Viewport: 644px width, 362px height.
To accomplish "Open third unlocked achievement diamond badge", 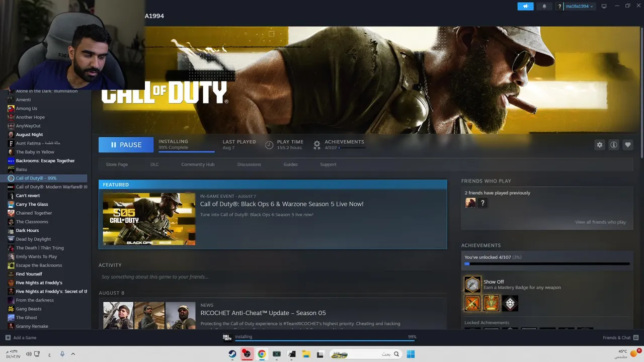I will pos(510,303).
